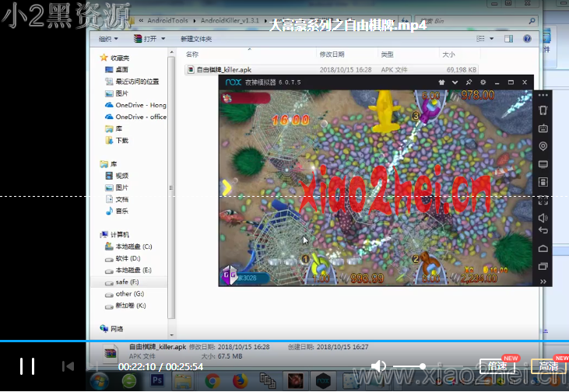
Task: Click the Windows Start button
Action: tap(99, 381)
